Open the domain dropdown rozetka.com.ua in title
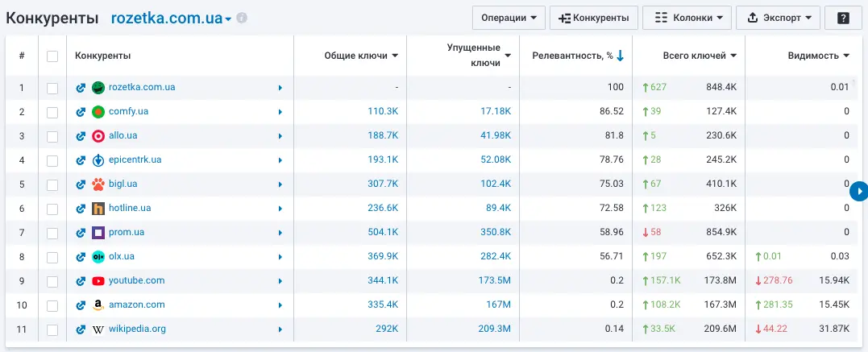 point(171,18)
